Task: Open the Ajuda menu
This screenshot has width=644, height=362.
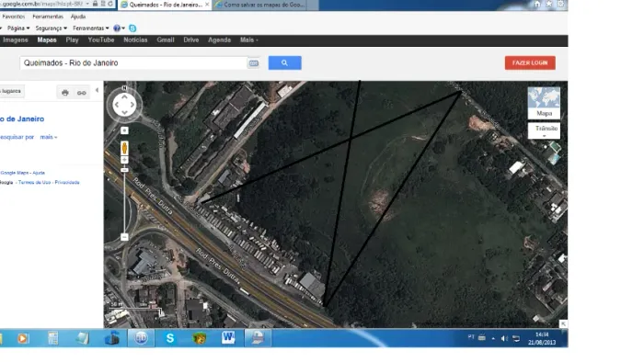Action: point(78,17)
